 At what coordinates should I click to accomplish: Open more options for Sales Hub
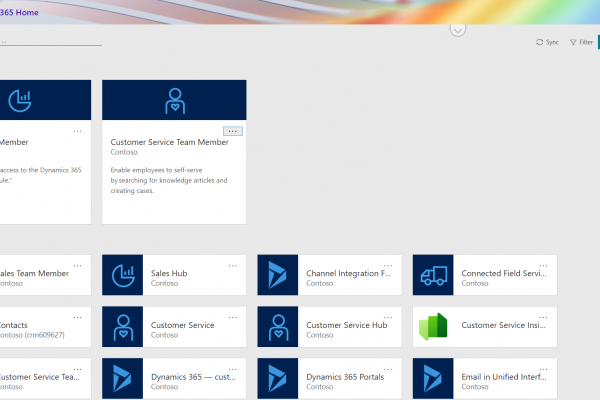[233, 266]
